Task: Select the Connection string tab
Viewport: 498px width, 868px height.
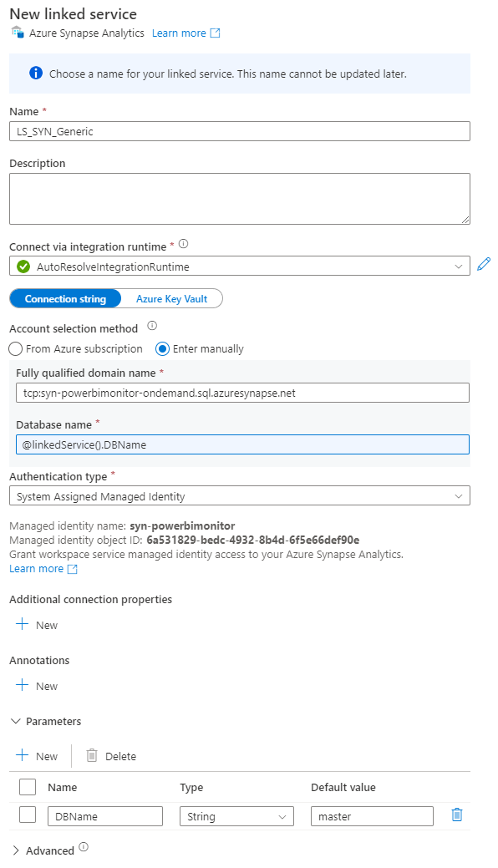Action: pos(65,298)
